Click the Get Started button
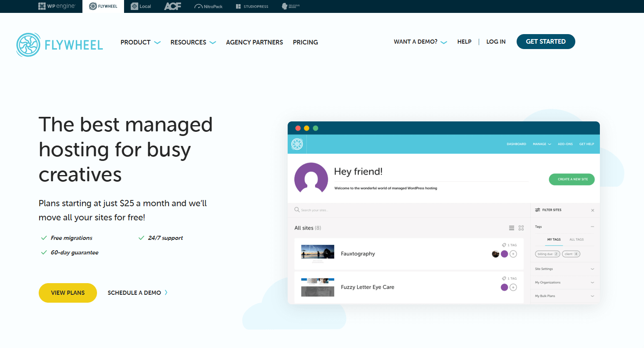Image resolution: width=644 pixels, height=348 pixels. (545, 42)
